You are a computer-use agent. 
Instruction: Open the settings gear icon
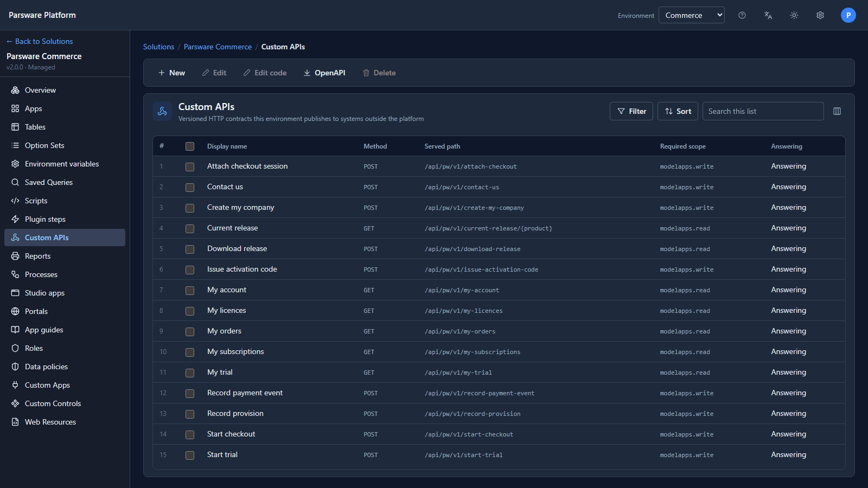click(820, 15)
